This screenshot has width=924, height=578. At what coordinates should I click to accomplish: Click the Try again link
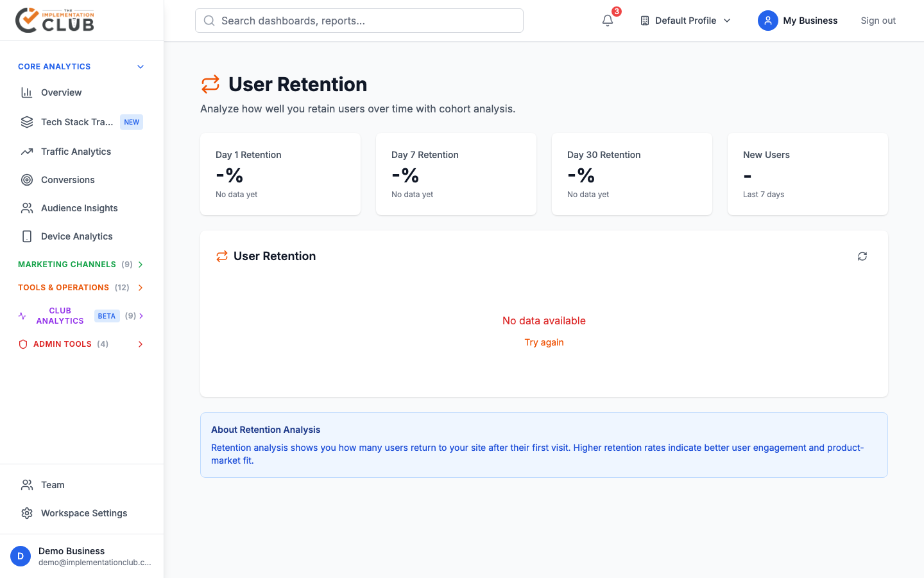click(543, 342)
